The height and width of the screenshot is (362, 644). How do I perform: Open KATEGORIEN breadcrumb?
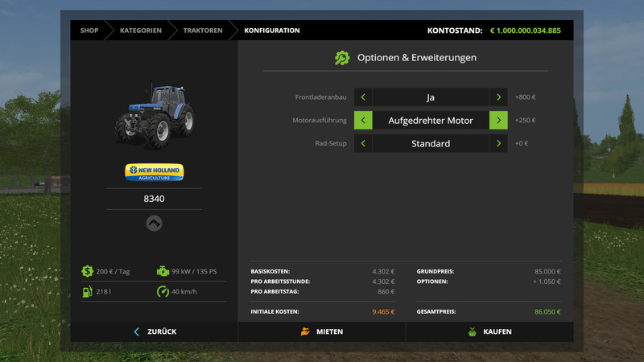[140, 31]
